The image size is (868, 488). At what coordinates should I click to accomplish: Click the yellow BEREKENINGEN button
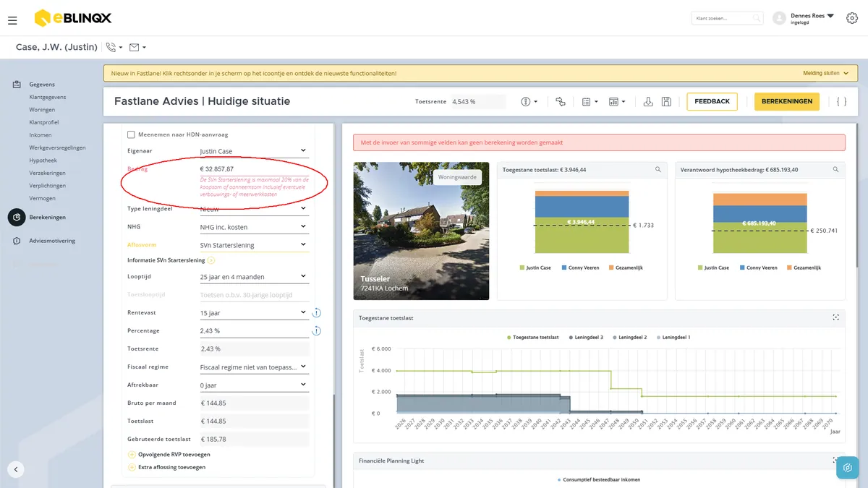[787, 102]
